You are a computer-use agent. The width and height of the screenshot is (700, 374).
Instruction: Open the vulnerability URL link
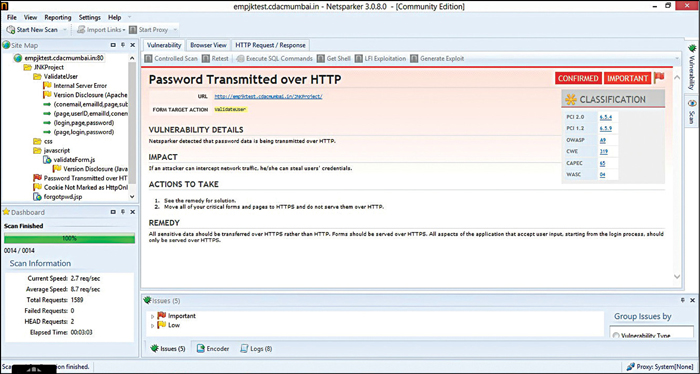pos(268,96)
